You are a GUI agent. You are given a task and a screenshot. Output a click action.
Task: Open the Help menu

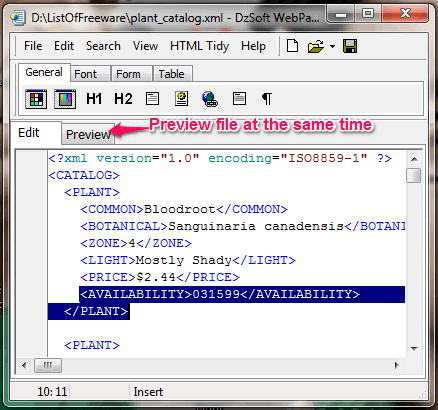253,46
